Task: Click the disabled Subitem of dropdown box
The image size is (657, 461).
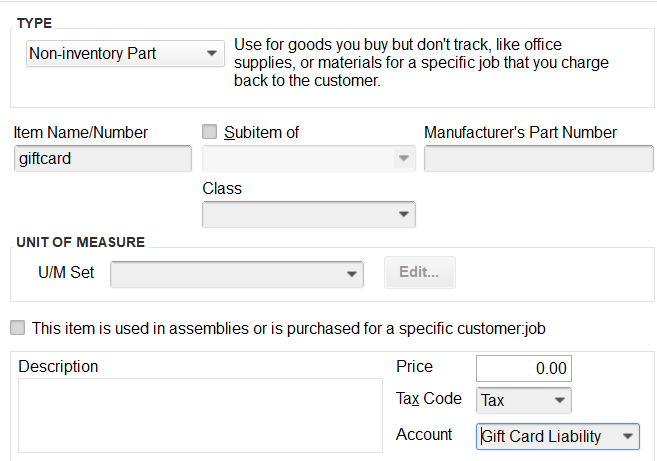Action: (x=309, y=158)
